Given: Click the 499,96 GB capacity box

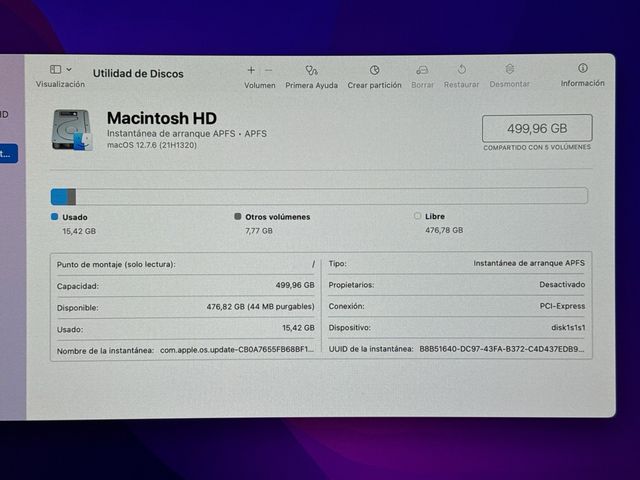Looking at the screenshot, I should (x=537, y=128).
